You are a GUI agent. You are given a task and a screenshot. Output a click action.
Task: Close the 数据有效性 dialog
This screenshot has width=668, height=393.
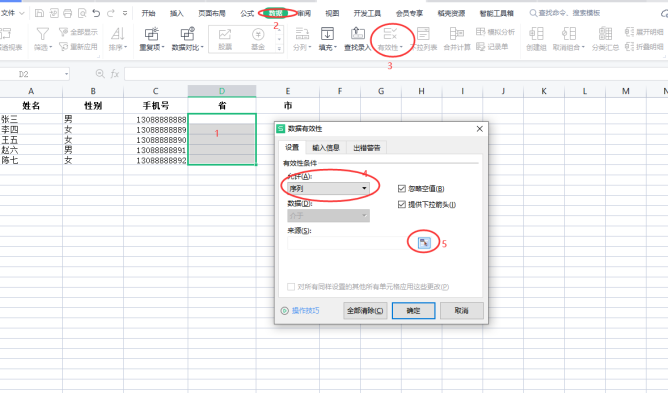[x=479, y=129]
